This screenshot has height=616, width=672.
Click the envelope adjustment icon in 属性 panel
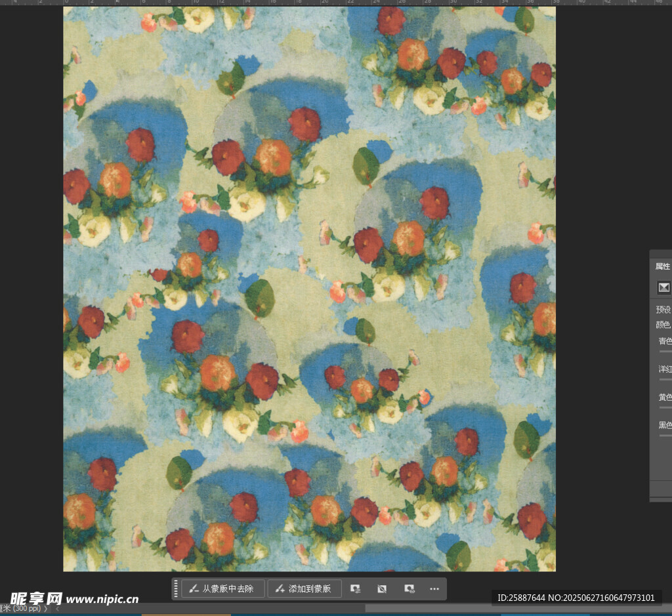tap(663, 287)
